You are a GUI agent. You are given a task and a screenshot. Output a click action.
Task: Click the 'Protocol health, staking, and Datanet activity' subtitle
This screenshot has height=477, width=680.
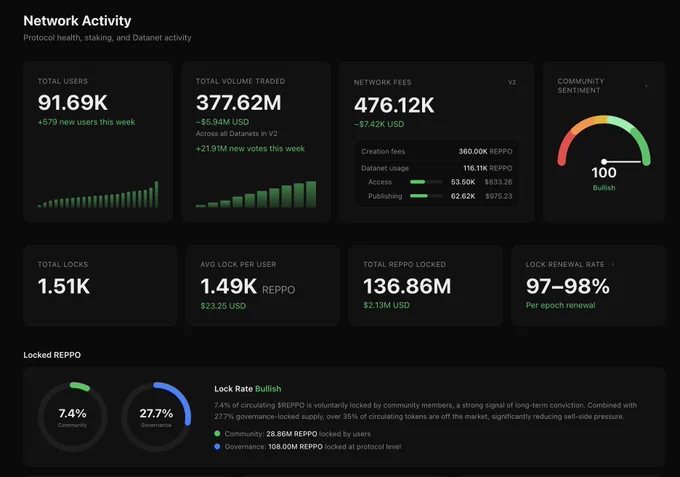point(107,38)
